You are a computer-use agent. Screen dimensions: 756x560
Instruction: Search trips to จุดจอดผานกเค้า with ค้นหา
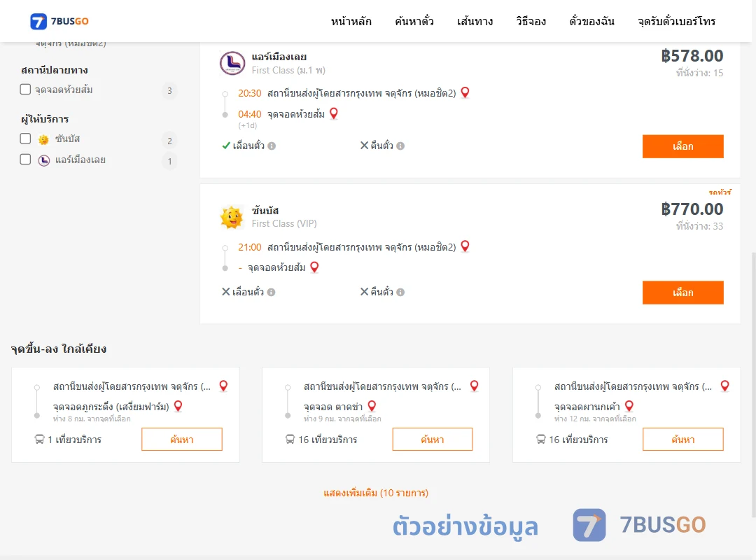(682, 439)
